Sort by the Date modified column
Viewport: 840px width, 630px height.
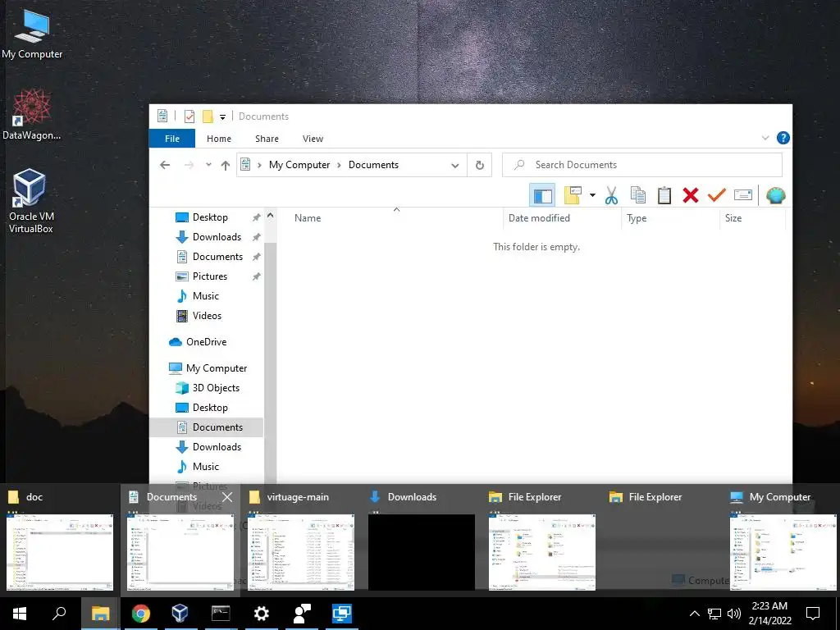coord(539,218)
